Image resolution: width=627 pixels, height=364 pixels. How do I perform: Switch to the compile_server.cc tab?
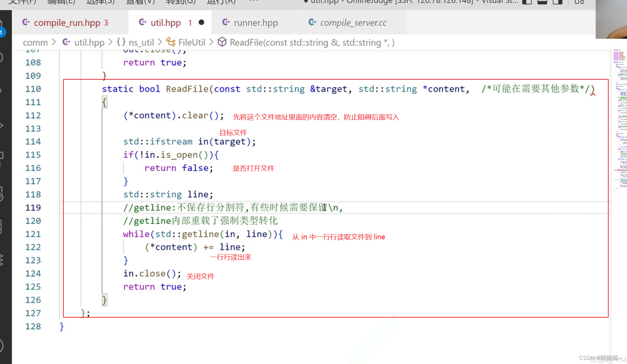coord(353,23)
